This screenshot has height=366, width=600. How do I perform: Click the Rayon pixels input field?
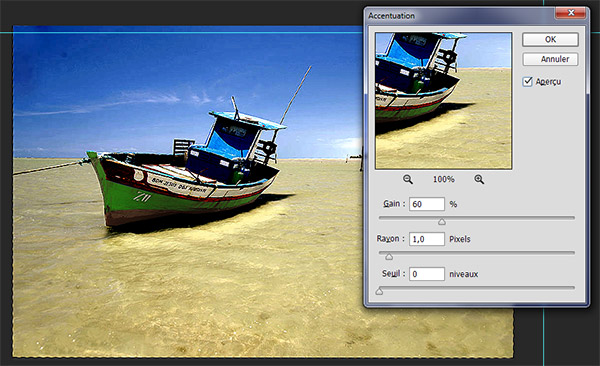(x=427, y=239)
